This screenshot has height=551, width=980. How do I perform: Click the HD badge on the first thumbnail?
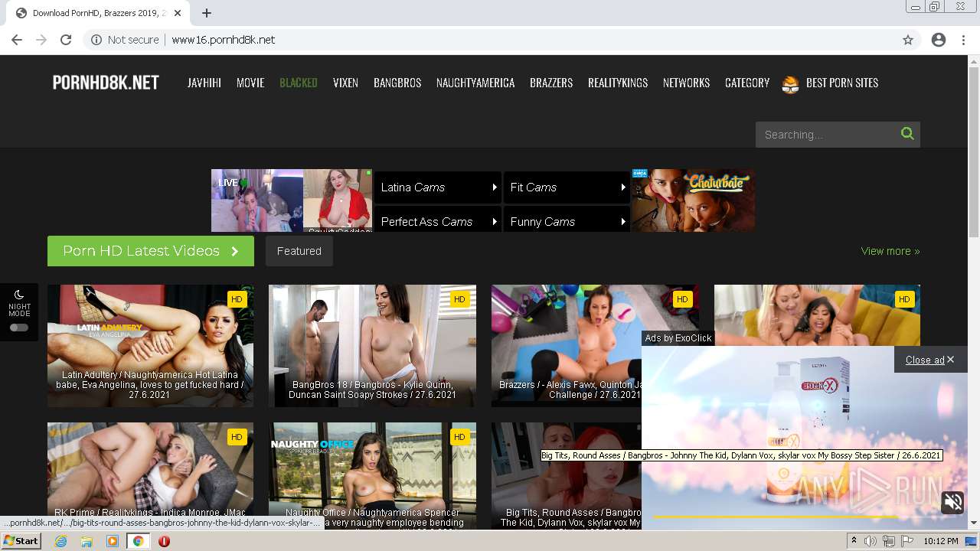[x=237, y=299]
